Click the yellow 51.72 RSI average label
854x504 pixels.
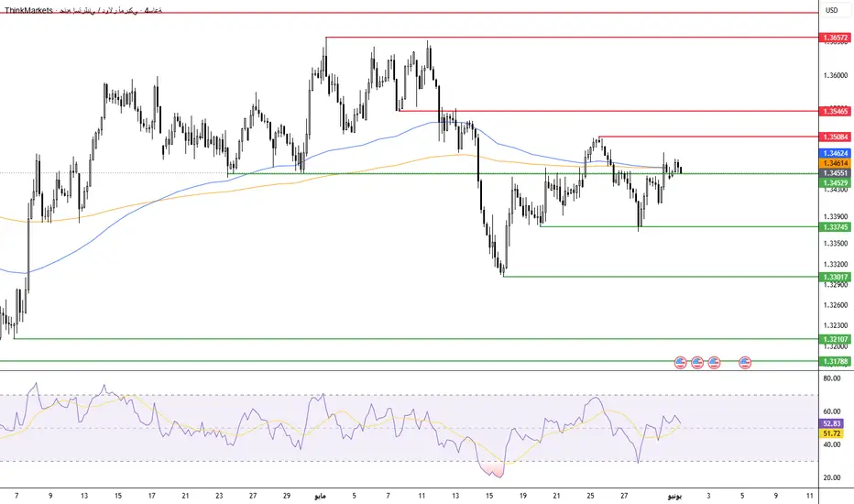pos(832,433)
